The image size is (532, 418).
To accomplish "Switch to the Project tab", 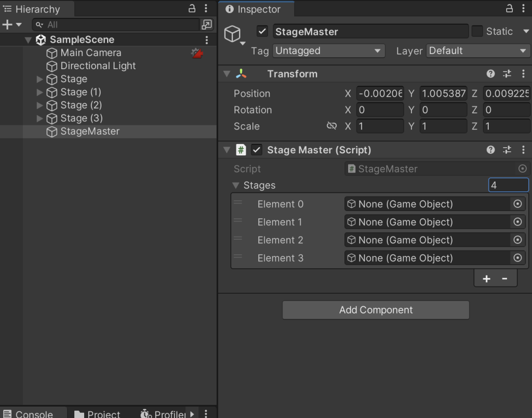I will pos(98,413).
